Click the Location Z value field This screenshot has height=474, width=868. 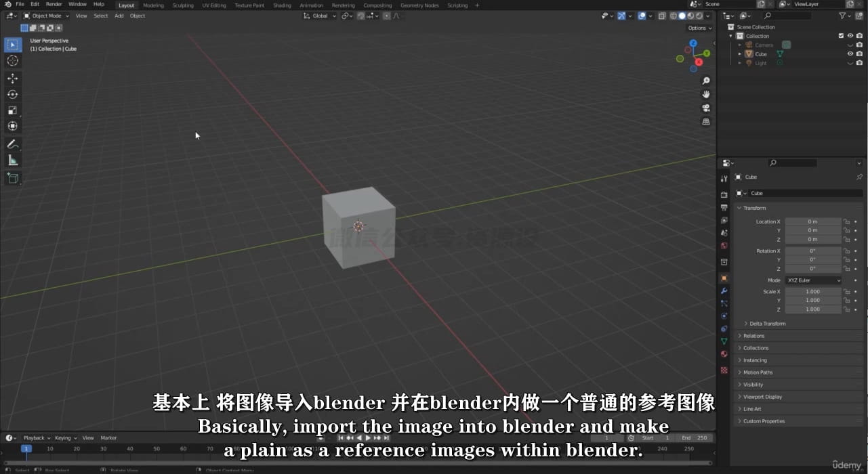[x=813, y=239]
